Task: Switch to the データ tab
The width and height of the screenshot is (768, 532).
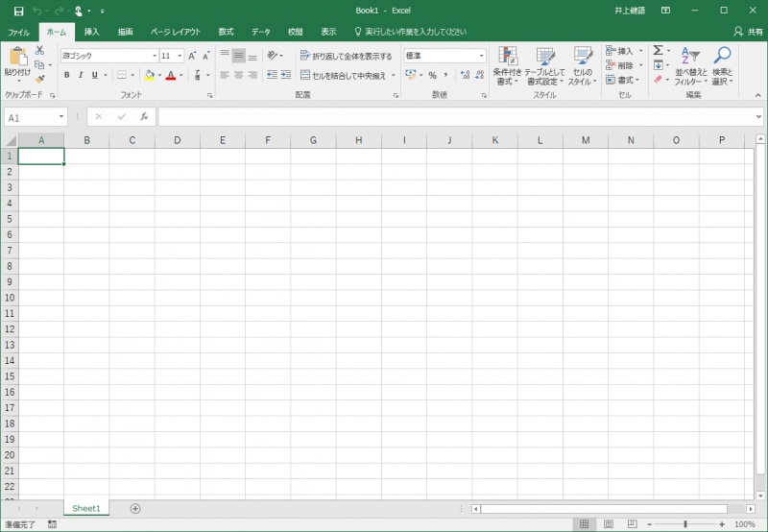Action: tap(260, 32)
